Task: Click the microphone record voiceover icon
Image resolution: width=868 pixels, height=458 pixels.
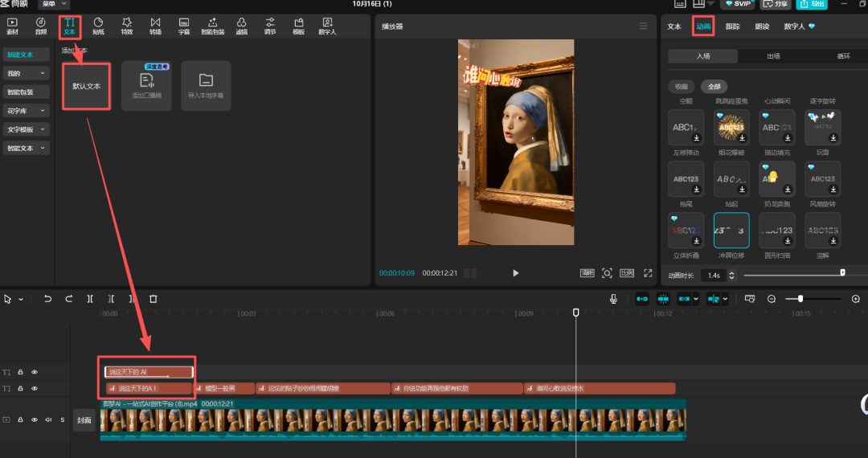Action: (x=613, y=299)
